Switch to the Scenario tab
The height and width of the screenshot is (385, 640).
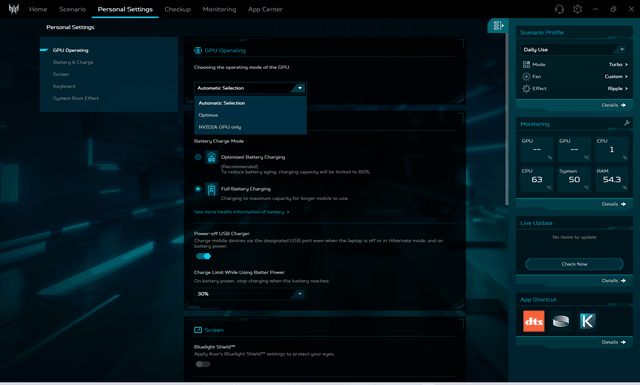(72, 9)
